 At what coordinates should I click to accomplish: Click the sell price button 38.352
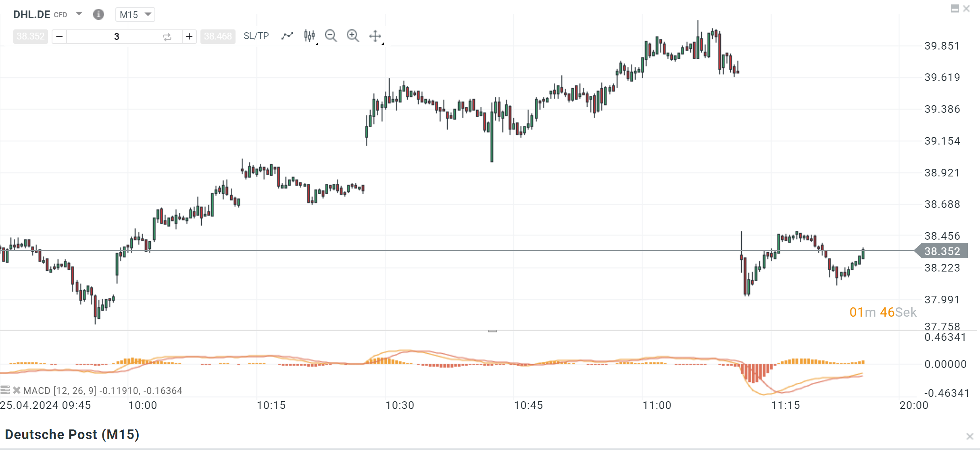tap(31, 37)
